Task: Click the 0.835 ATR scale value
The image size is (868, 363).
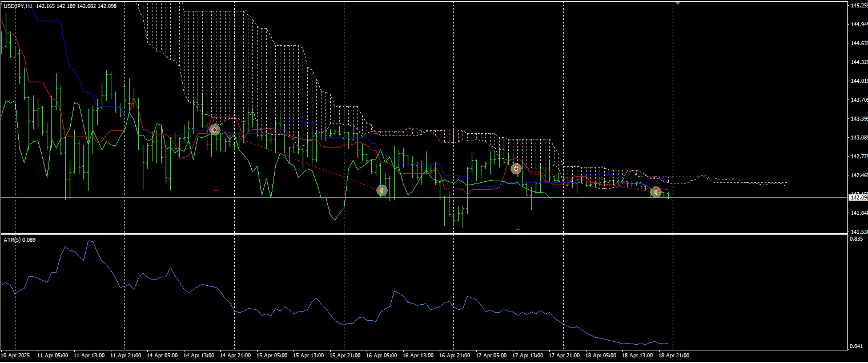Action: point(857,239)
